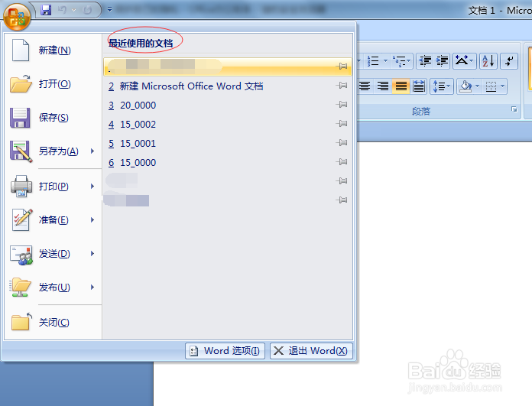
Task: Pin 新建 Microsoft Office Word 文档 to the list
Action: [342, 85]
